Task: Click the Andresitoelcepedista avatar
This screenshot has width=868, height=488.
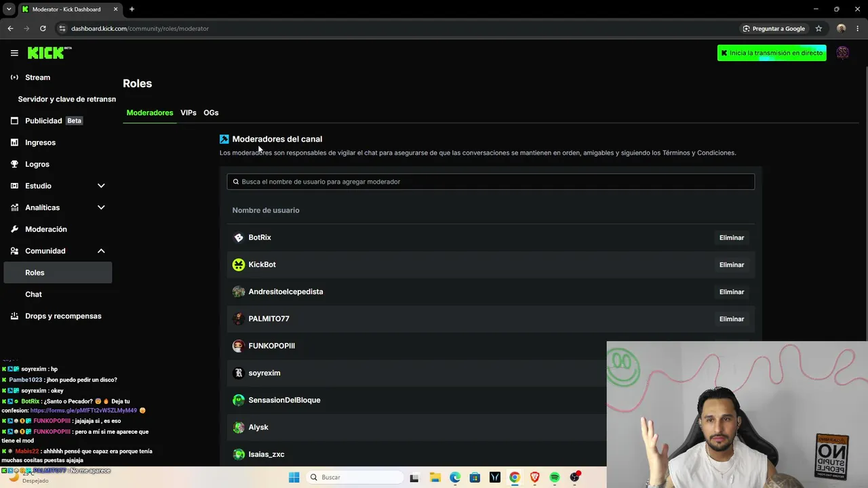Action: click(x=239, y=291)
